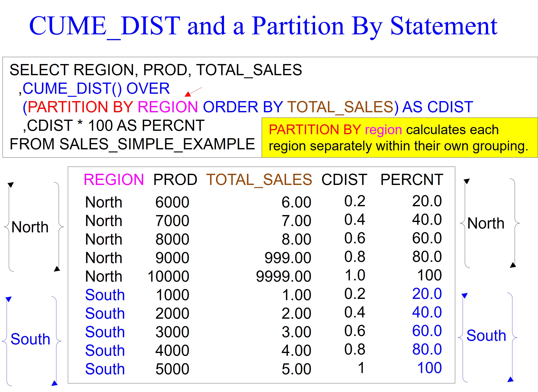Click the PROD value 10000
This screenshot has height=392, width=538.
point(168,276)
